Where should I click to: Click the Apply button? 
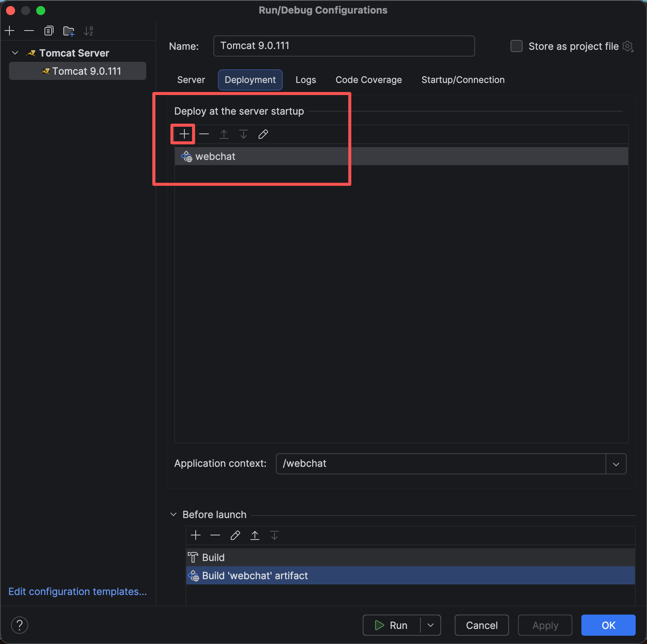pyautogui.click(x=545, y=625)
